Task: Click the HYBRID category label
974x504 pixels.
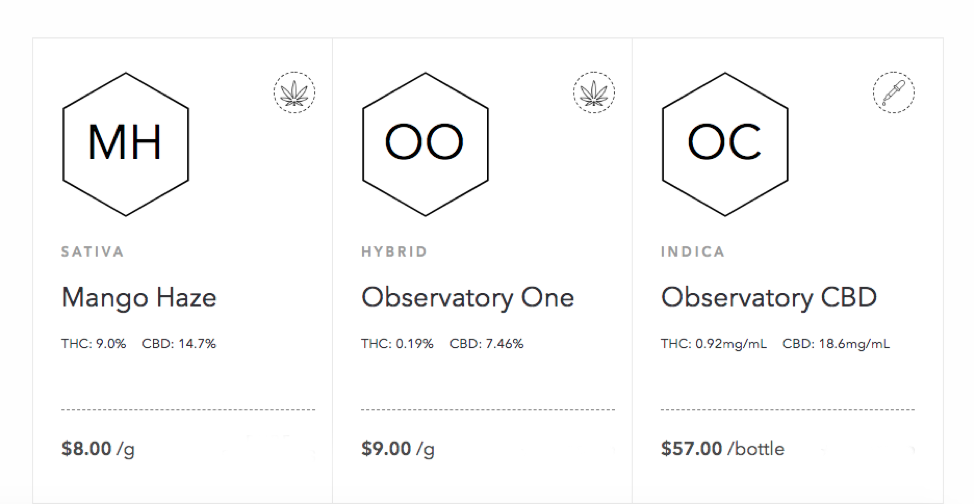Action: coord(394,252)
